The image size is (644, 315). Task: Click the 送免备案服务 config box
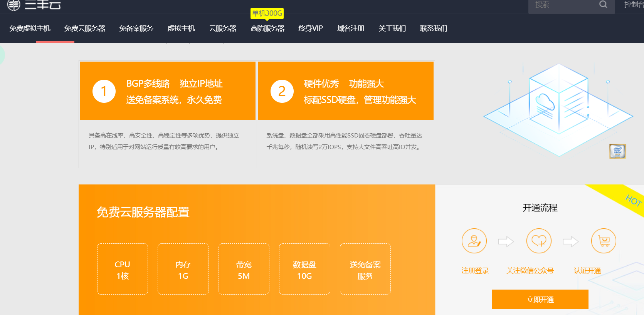[365, 269]
